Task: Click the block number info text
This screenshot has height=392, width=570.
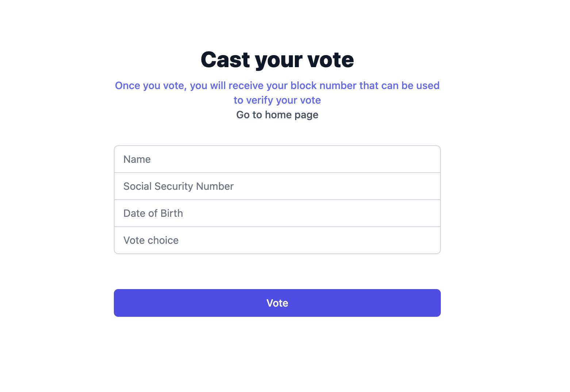Action: (277, 85)
